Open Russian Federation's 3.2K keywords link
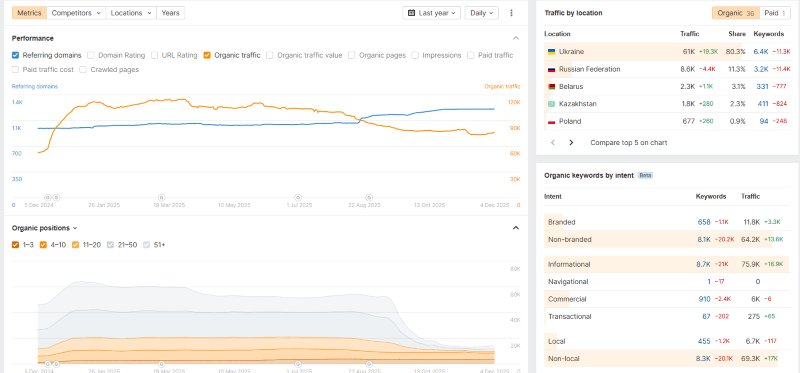 tap(761, 69)
